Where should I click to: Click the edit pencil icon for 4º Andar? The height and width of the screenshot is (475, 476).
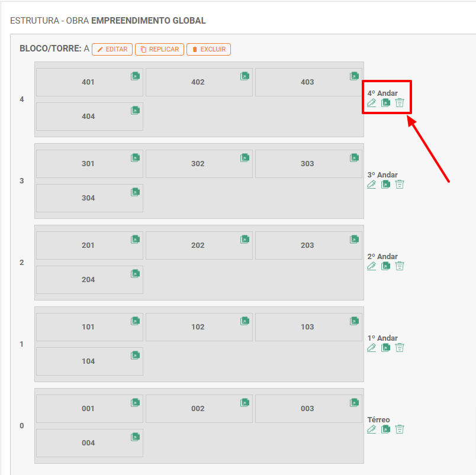372,103
